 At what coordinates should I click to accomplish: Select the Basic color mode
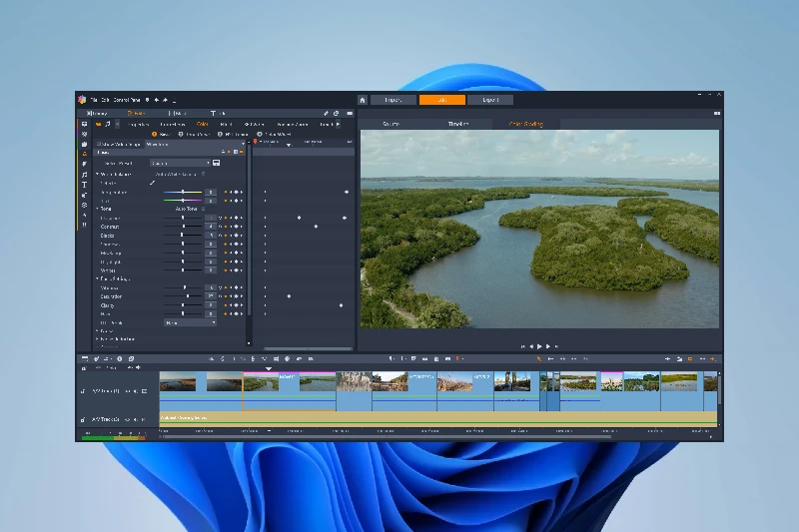pos(161,135)
